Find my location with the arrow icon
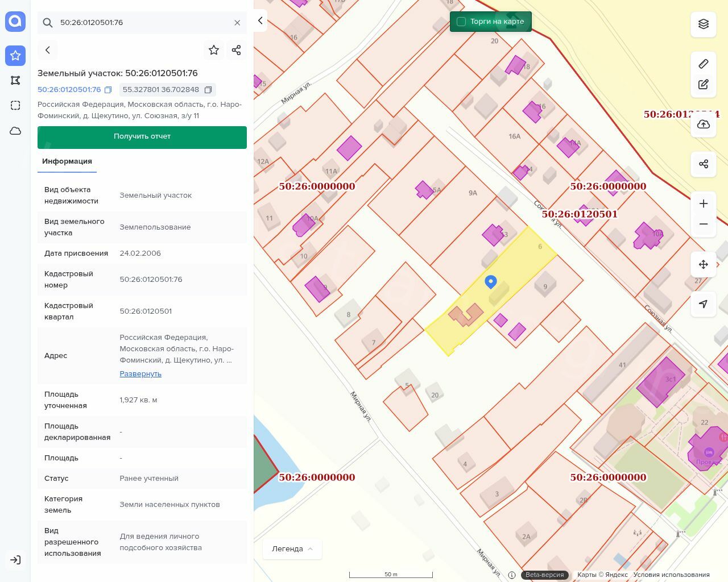 pos(704,304)
